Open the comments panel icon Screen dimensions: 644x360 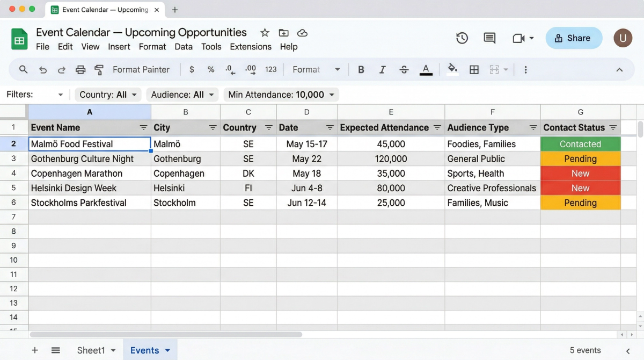[489, 38]
